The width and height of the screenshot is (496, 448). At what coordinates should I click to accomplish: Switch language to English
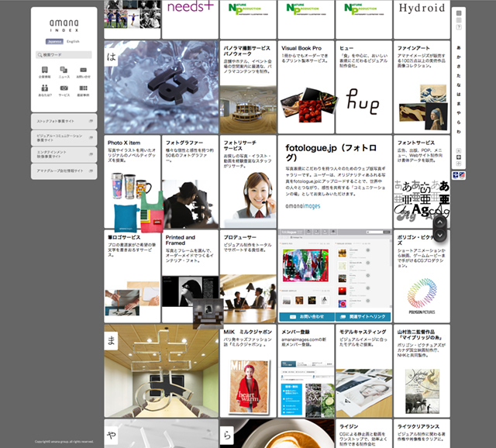pos(73,41)
